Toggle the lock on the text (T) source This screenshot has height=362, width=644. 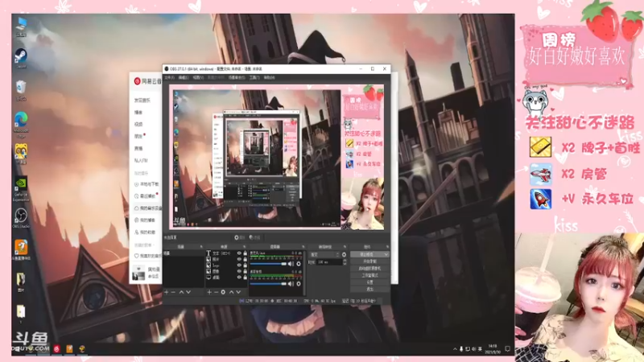[x=246, y=253]
